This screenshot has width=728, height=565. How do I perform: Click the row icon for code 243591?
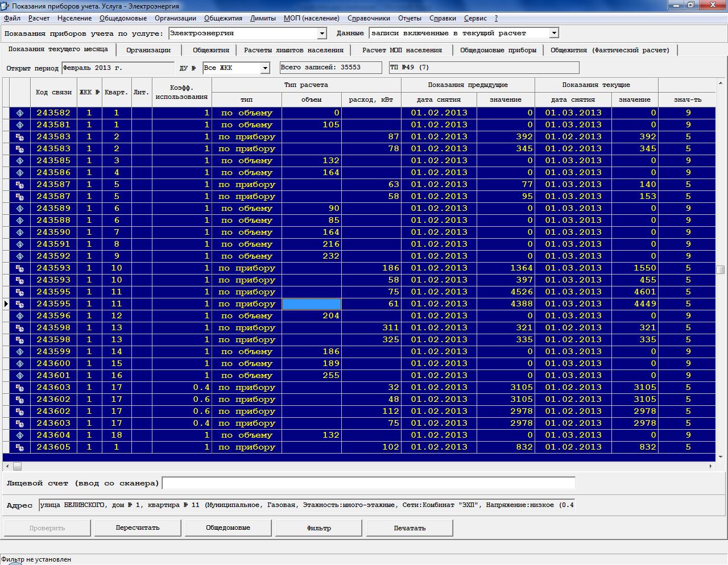(x=19, y=244)
